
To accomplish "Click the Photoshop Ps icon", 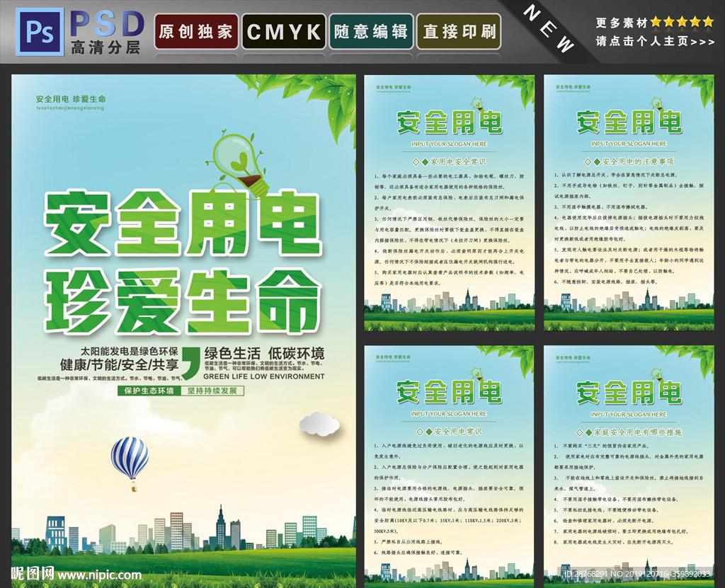I will pyautogui.click(x=40, y=31).
